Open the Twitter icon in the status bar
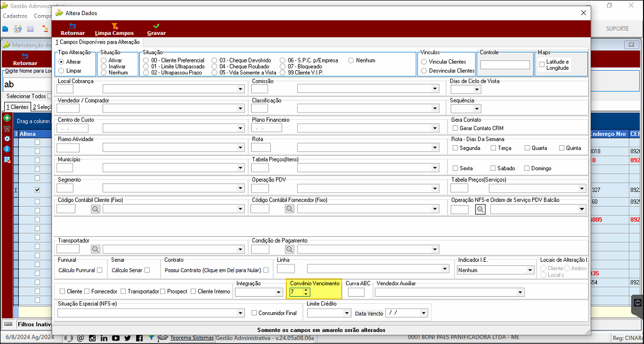644x344 pixels. click(127, 338)
